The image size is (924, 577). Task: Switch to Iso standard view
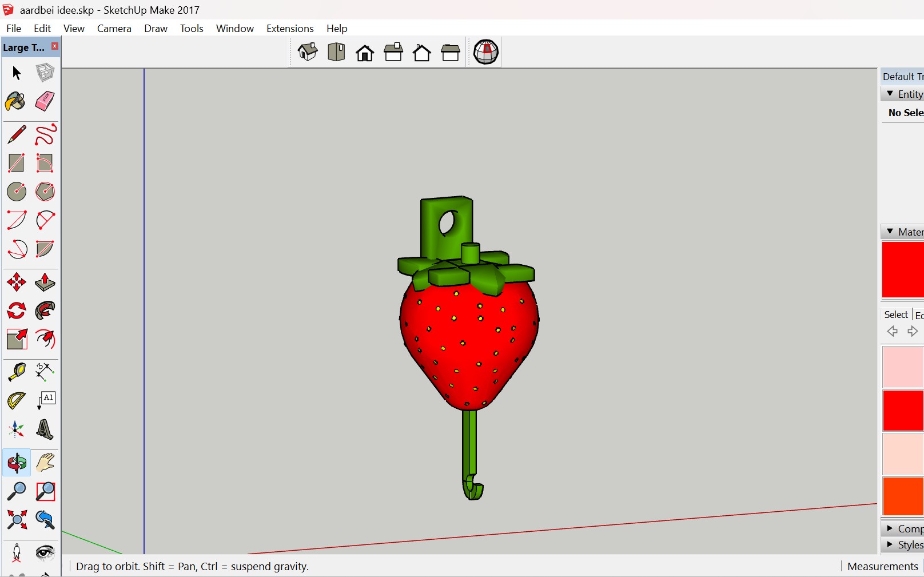point(308,53)
